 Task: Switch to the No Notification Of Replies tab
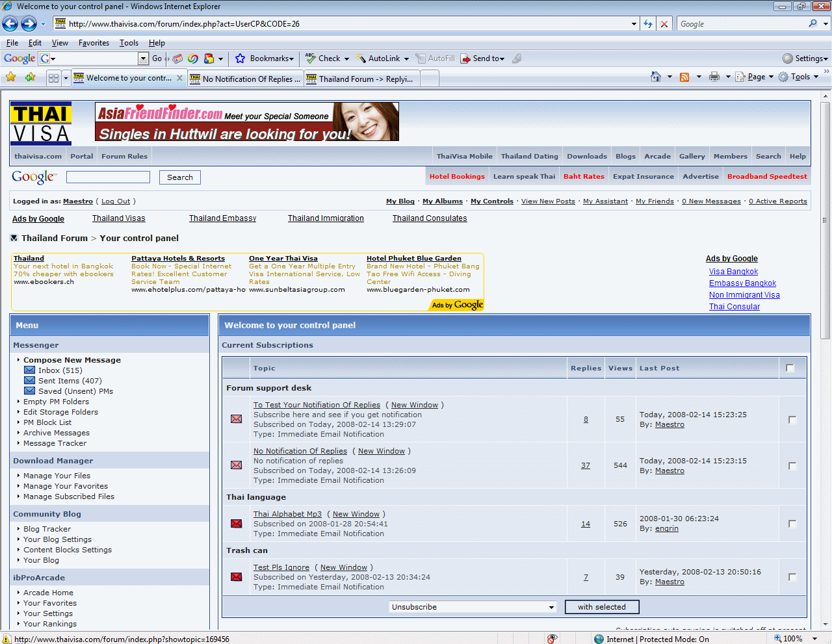[246, 79]
